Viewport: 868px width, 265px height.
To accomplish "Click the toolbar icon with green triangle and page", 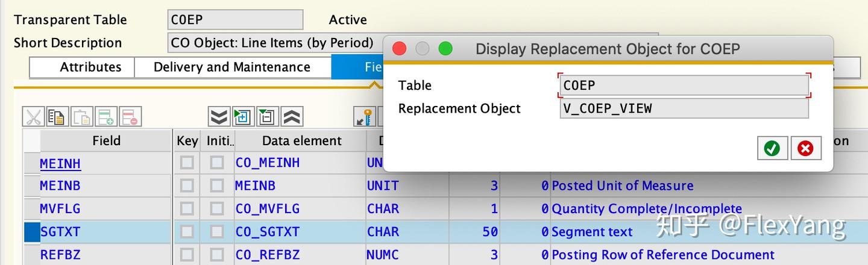I will pyautogui.click(x=267, y=116).
